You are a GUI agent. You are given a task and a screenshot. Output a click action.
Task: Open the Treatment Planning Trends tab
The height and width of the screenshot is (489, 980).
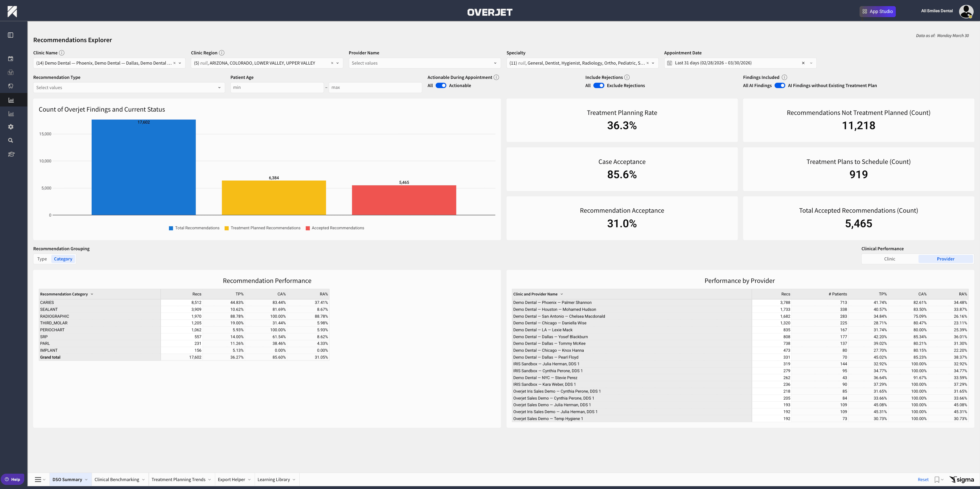(x=178, y=480)
